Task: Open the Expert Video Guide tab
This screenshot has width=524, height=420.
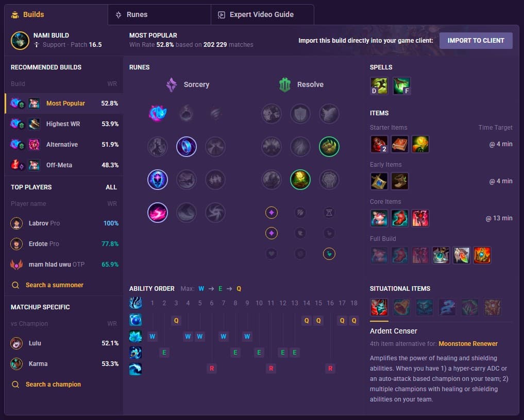Action: [x=262, y=15]
